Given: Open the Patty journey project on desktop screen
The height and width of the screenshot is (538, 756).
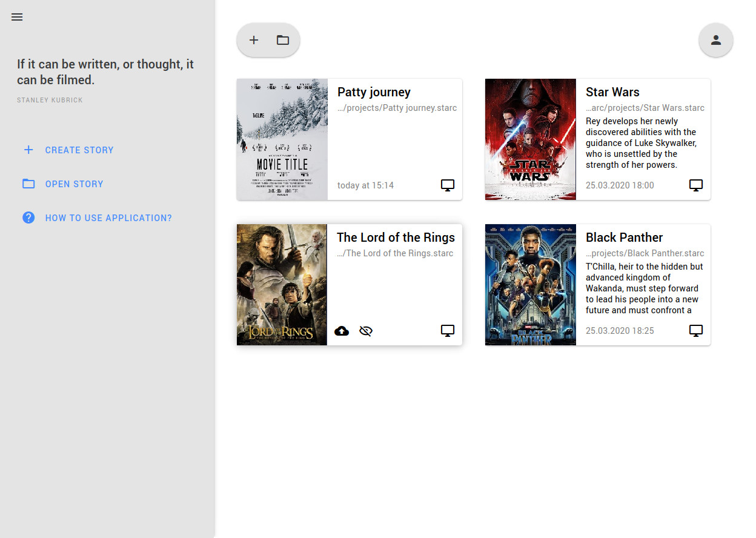Looking at the screenshot, I should (x=448, y=185).
